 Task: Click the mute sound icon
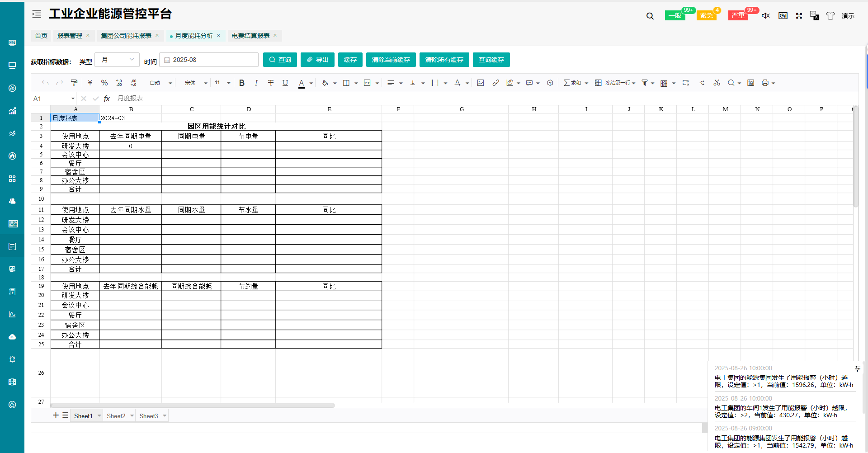click(x=765, y=16)
